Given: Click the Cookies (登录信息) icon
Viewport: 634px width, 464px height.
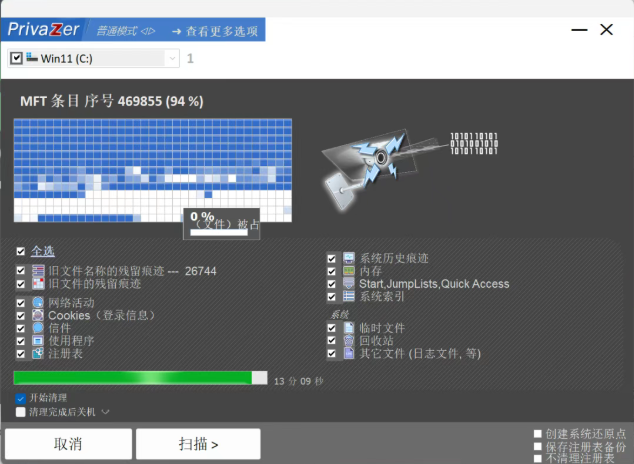Looking at the screenshot, I should click(38, 315).
